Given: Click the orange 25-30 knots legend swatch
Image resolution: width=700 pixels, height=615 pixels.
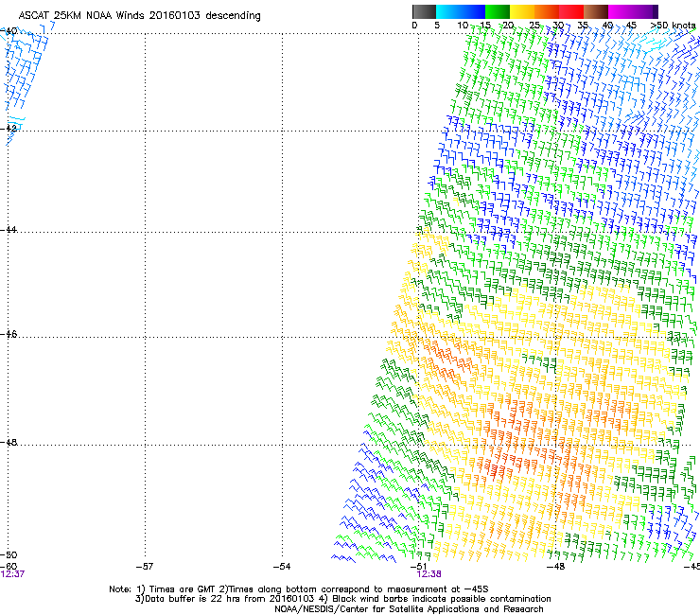Looking at the screenshot, I should click(547, 11).
